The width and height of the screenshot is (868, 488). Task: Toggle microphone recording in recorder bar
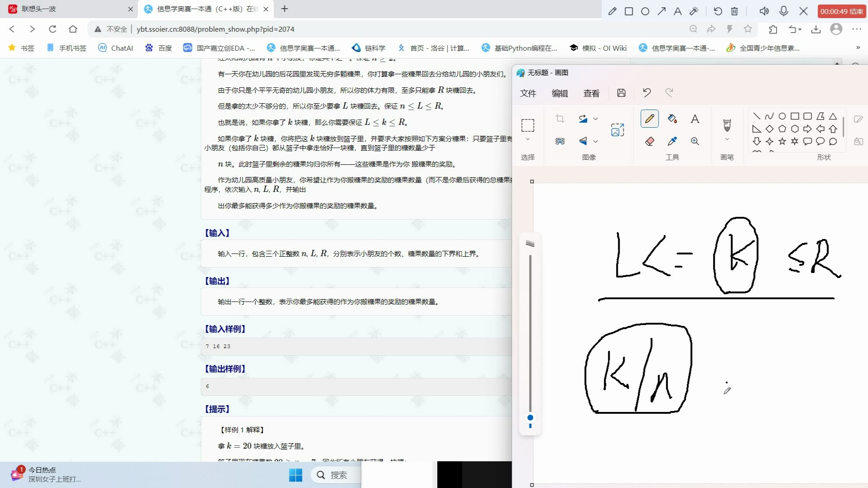coord(784,11)
